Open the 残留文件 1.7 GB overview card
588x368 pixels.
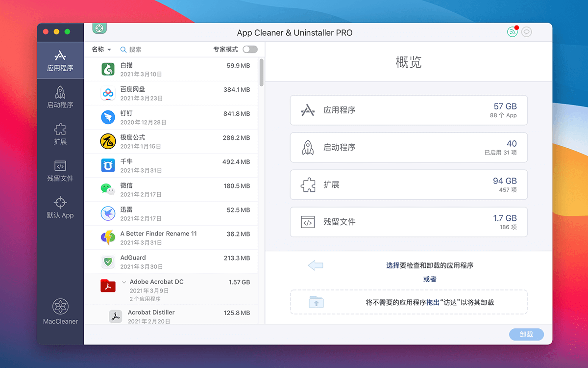[409, 222]
